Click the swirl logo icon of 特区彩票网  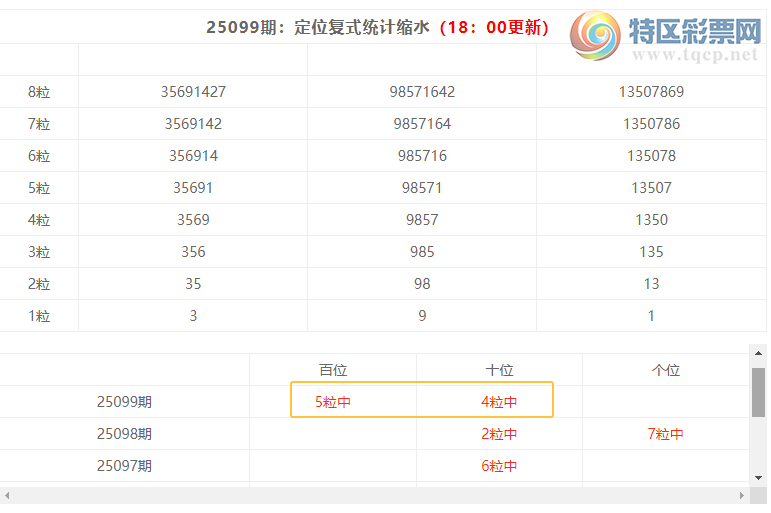[x=595, y=35]
